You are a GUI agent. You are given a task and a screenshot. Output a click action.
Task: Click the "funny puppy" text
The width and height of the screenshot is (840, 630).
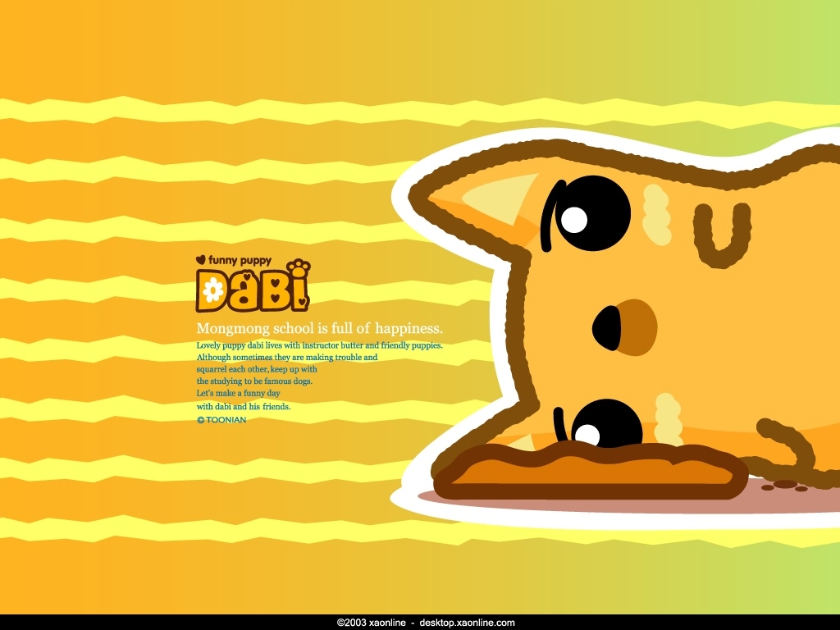coord(240,260)
